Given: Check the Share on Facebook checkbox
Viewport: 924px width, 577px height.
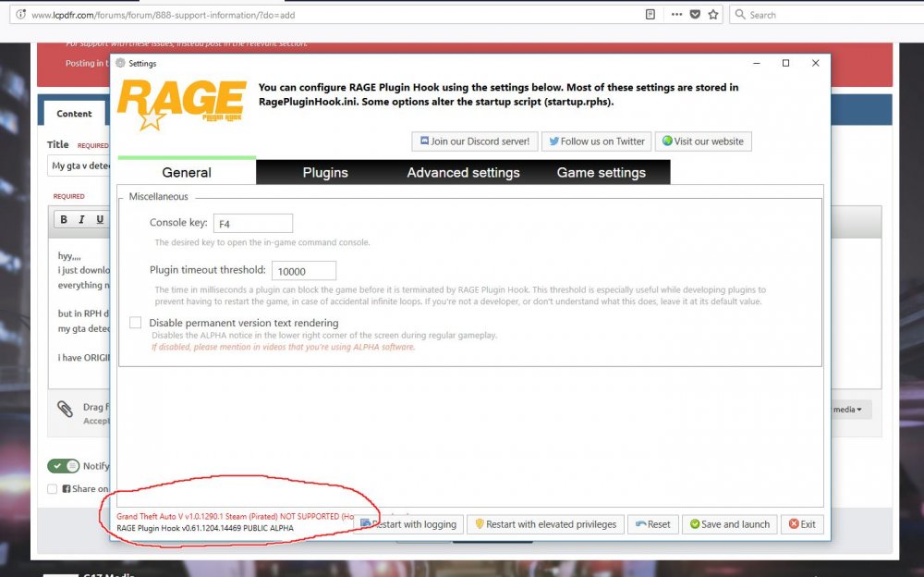Looking at the screenshot, I should (x=53, y=489).
